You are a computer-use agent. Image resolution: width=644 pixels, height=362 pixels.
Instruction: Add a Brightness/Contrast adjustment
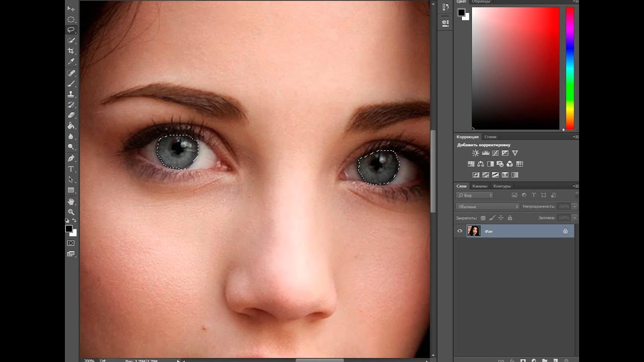[x=475, y=153]
